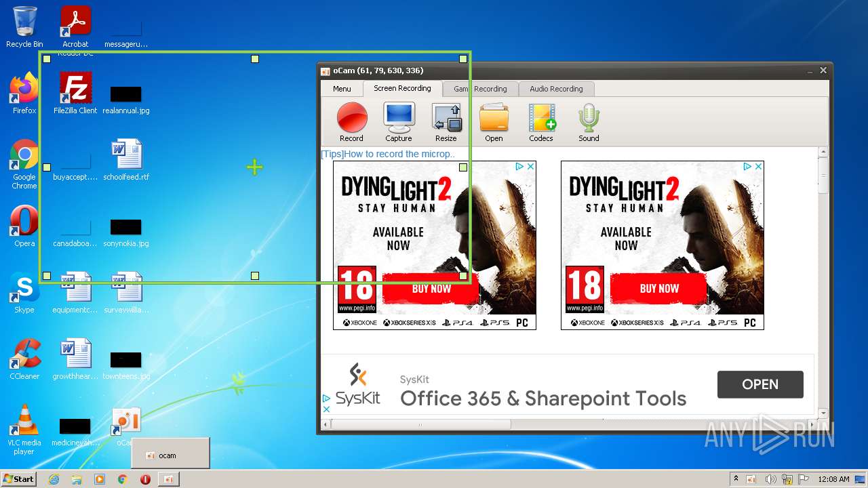868x488 pixels.
Task: Click the ocam taskbar preview thumbnail
Action: (x=170, y=453)
